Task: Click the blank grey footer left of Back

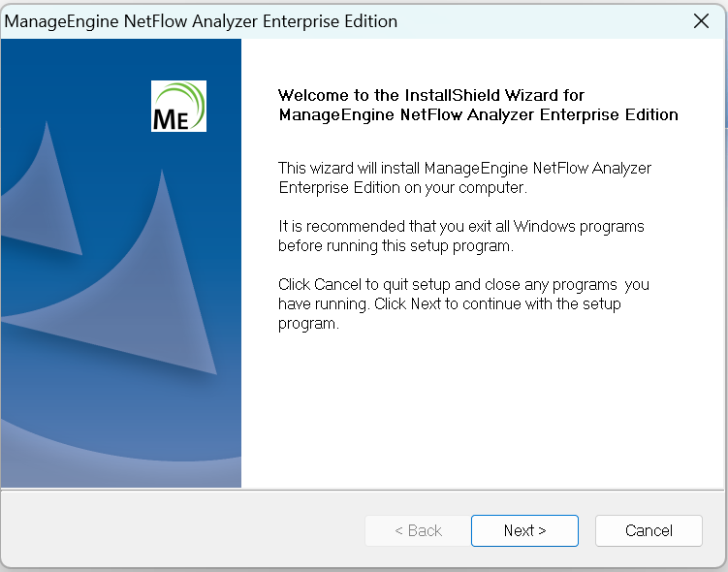Action: coord(181,530)
